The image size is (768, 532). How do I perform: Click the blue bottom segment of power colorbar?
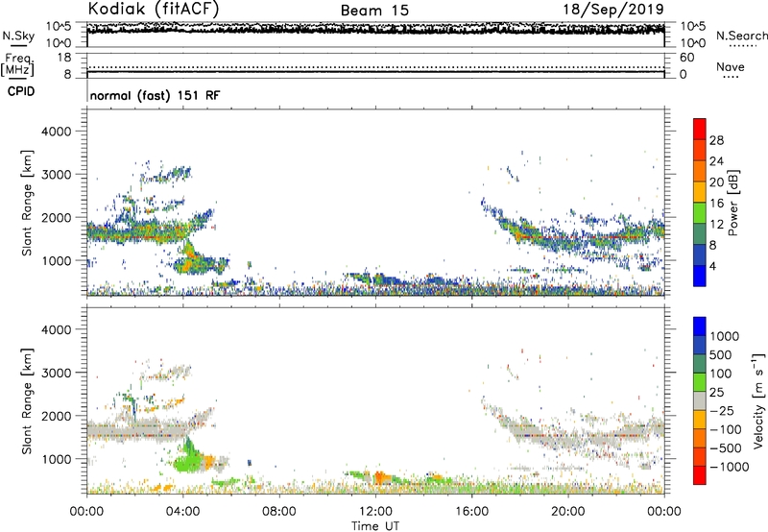[x=700, y=276]
